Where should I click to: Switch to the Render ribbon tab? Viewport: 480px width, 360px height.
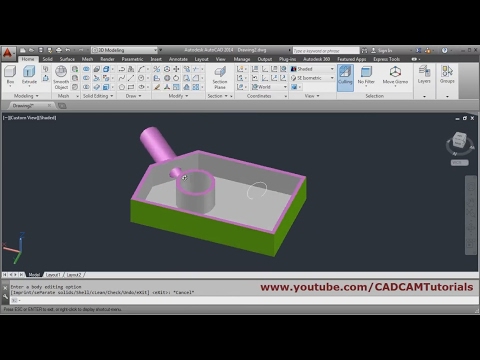107,59
